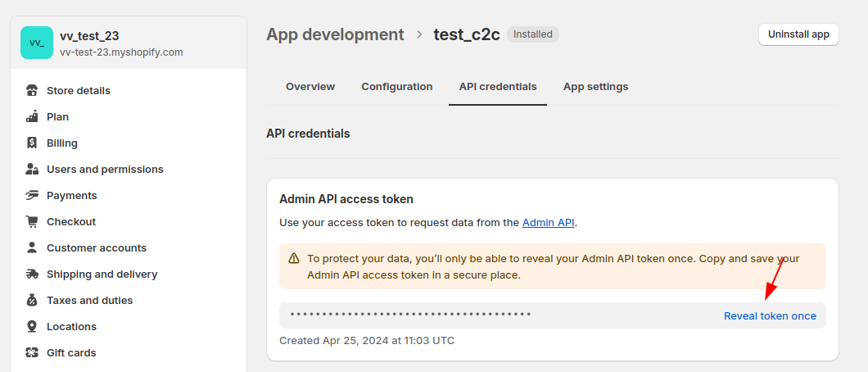Click the Store details shop icon
The width and height of the screenshot is (868, 372).
point(32,90)
